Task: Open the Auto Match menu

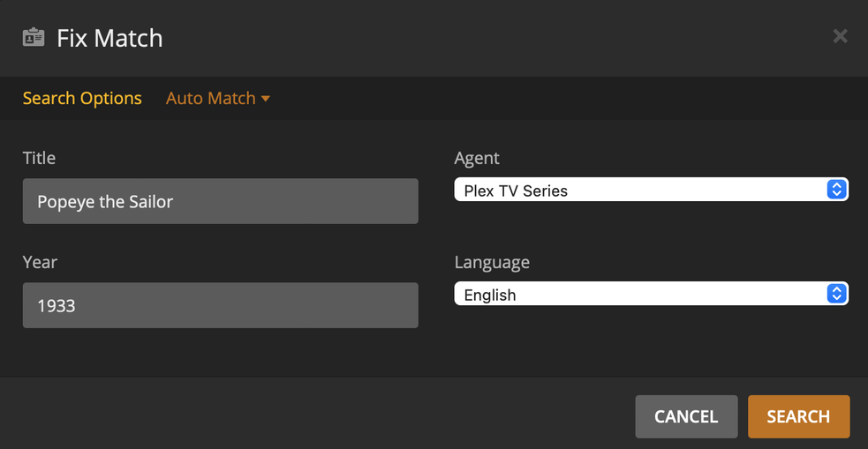Action: pos(211,98)
